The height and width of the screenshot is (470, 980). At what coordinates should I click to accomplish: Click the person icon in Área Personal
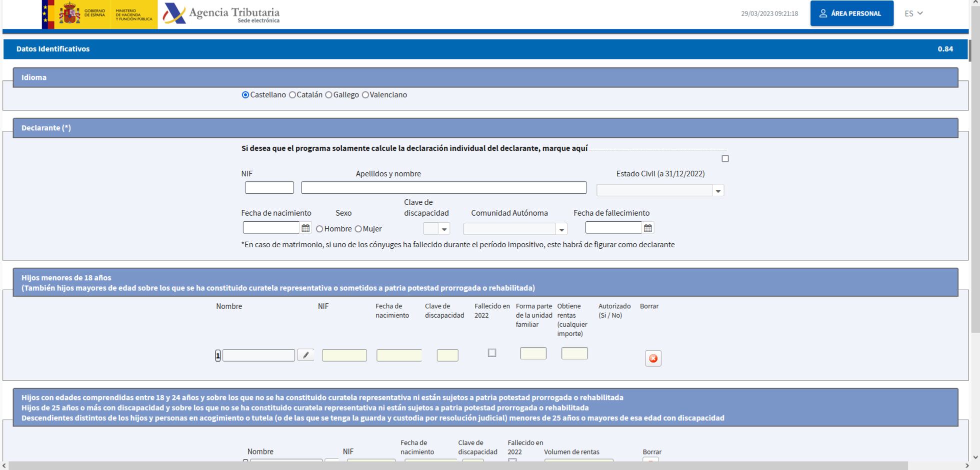coord(823,13)
